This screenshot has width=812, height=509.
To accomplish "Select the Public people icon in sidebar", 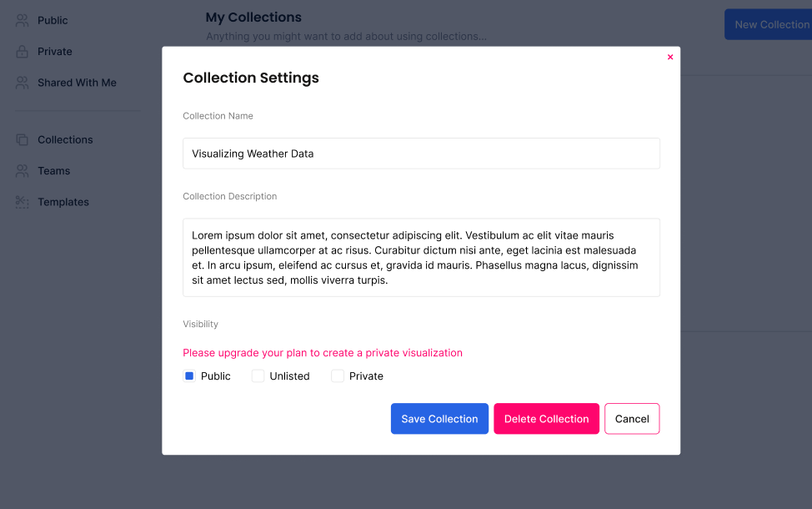I will [x=22, y=20].
